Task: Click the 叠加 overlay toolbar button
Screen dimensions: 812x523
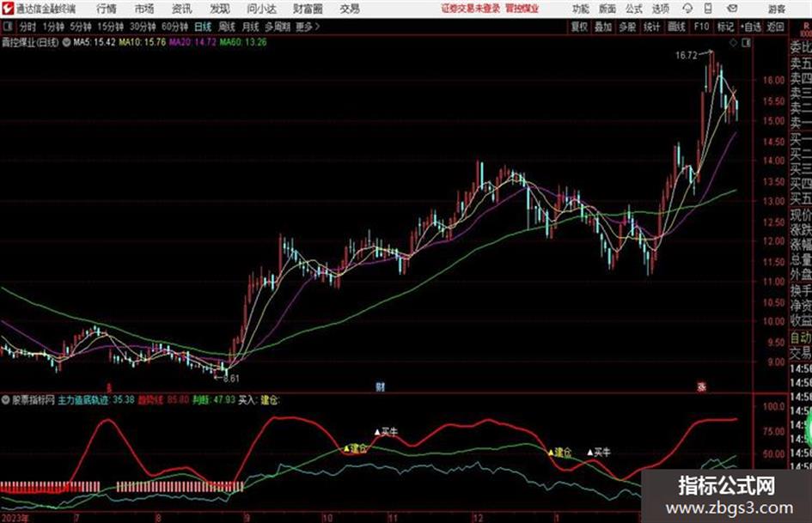Action: point(603,27)
